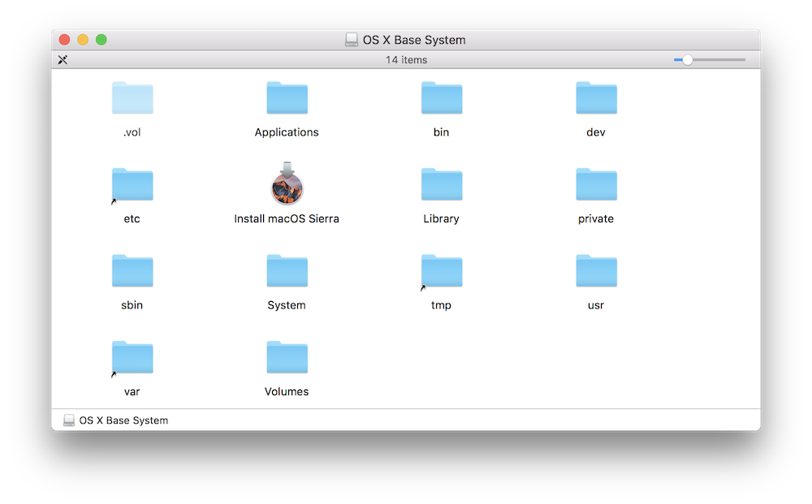Open the System folder icon
Viewport: 812px width, 504px height.
click(287, 271)
